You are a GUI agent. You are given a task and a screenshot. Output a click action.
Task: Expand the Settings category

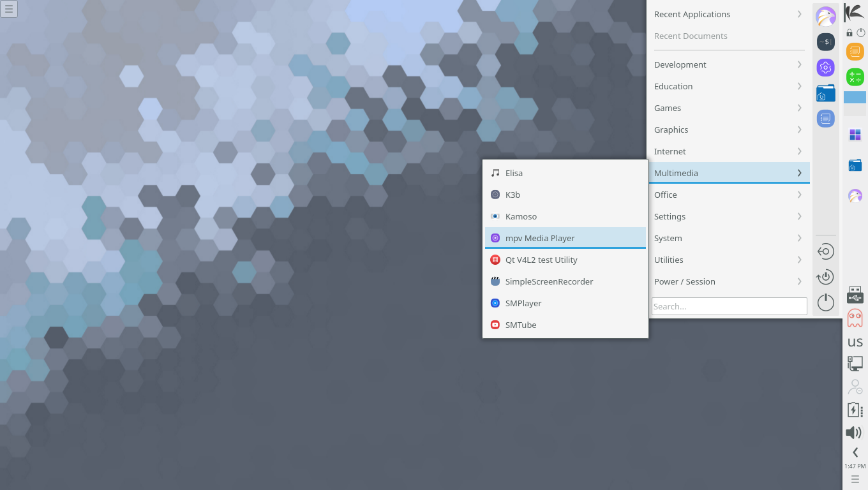point(730,216)
